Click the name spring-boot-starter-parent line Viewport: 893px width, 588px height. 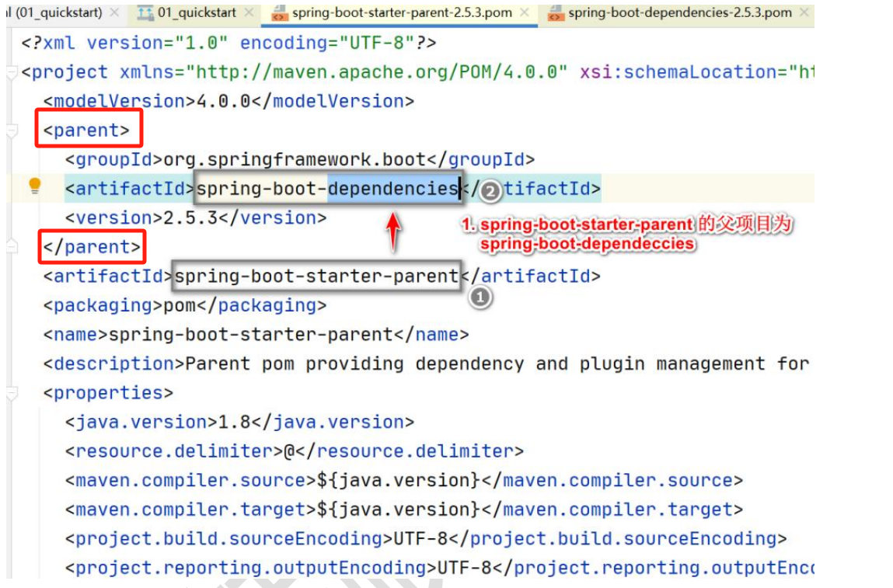[x=256, y=335]
